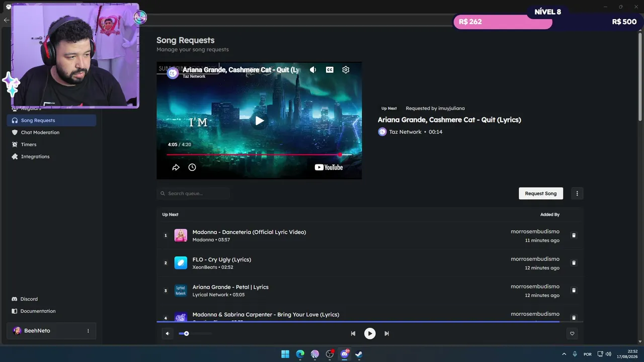
Task: Click the Taz Network channel avatar in the video
Action: [x=173, y=73]
